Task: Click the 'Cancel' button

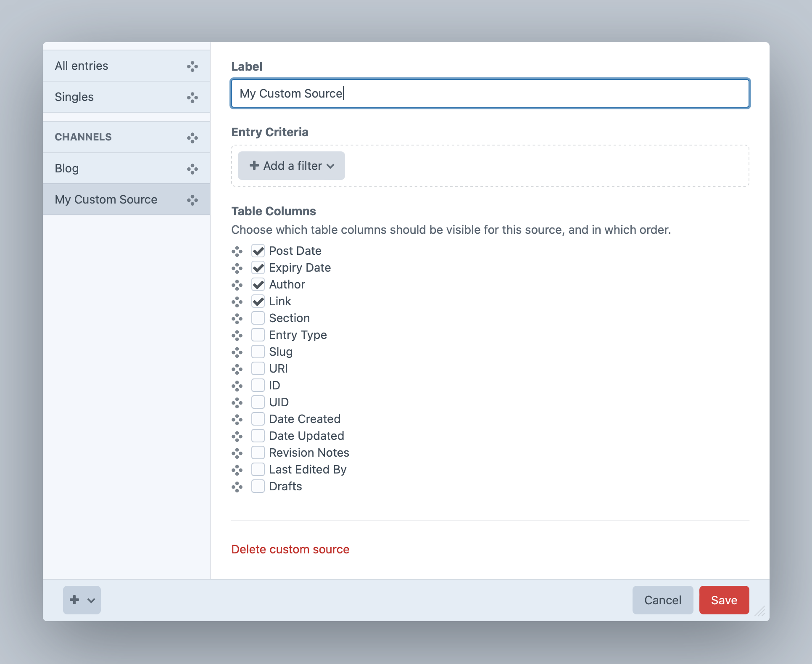Action: tap(663, 600)
